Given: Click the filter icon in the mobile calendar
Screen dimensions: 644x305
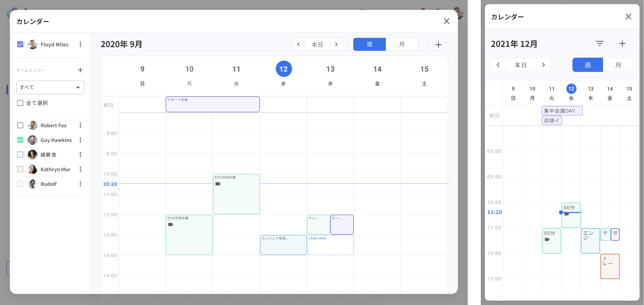Looking at the screenshot, I should (599, 44).
